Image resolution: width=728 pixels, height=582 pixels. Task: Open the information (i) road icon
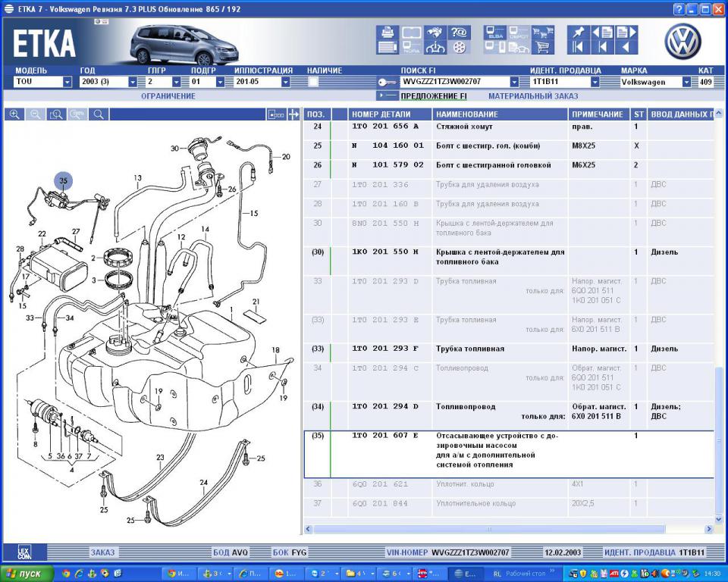click(x=435, y=47)
